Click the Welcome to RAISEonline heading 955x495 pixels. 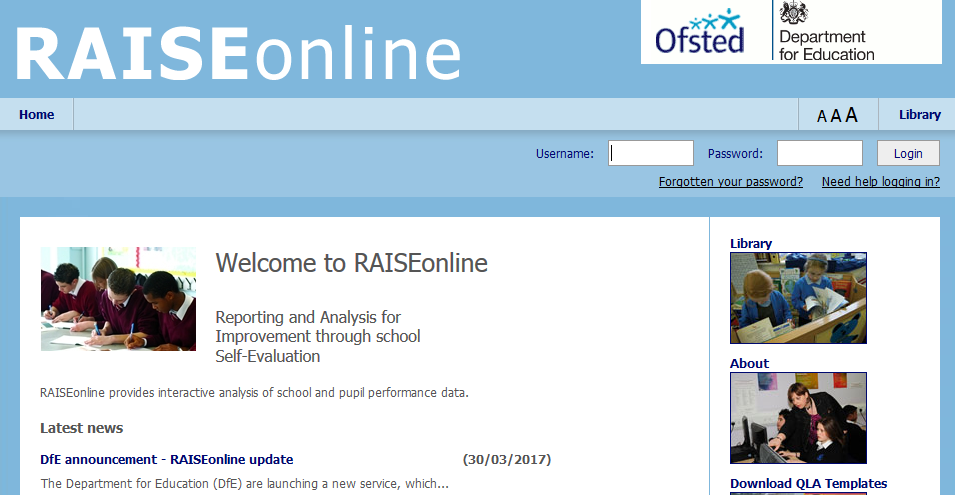[x=351, y=263]
